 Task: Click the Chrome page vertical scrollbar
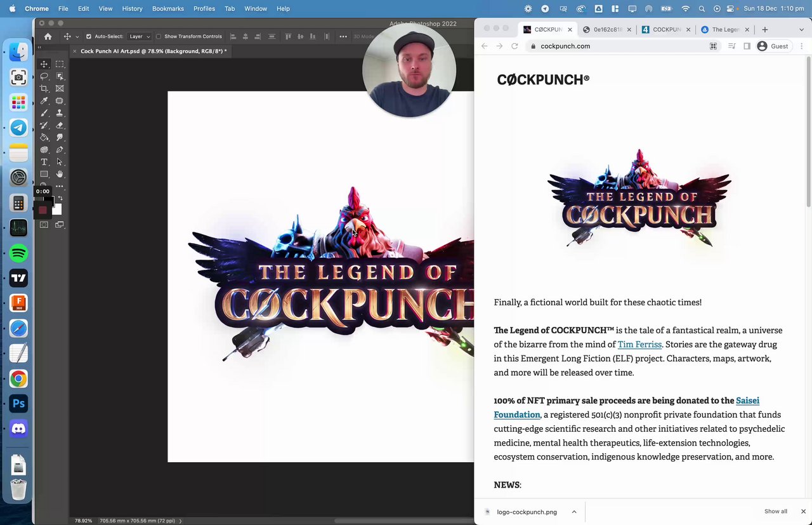point(808,131)
